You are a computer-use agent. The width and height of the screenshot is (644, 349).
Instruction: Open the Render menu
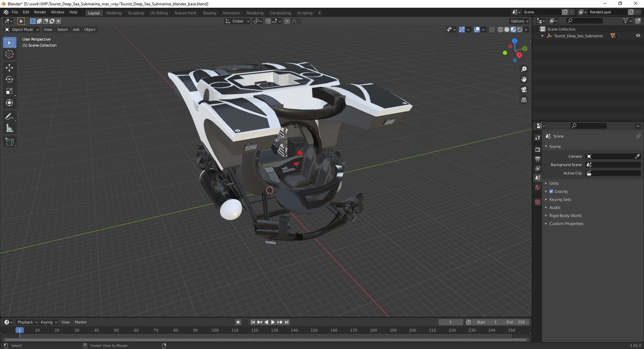pos(40,12)
